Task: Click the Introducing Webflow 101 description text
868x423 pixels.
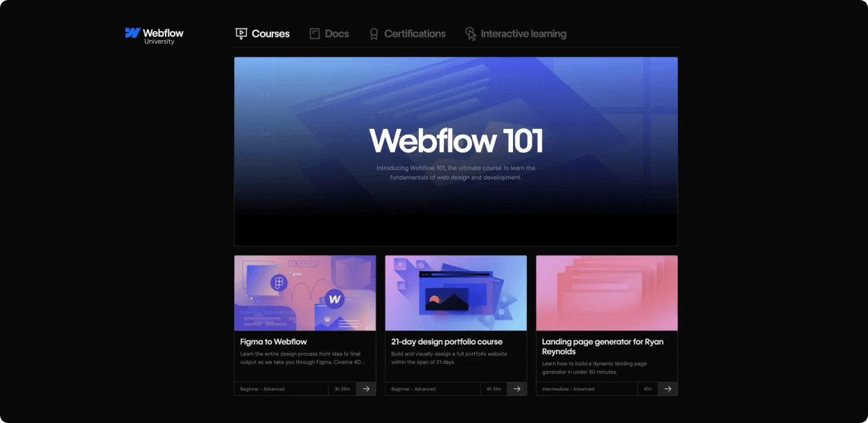Action: pyautogui.click(x=456, y=173)
